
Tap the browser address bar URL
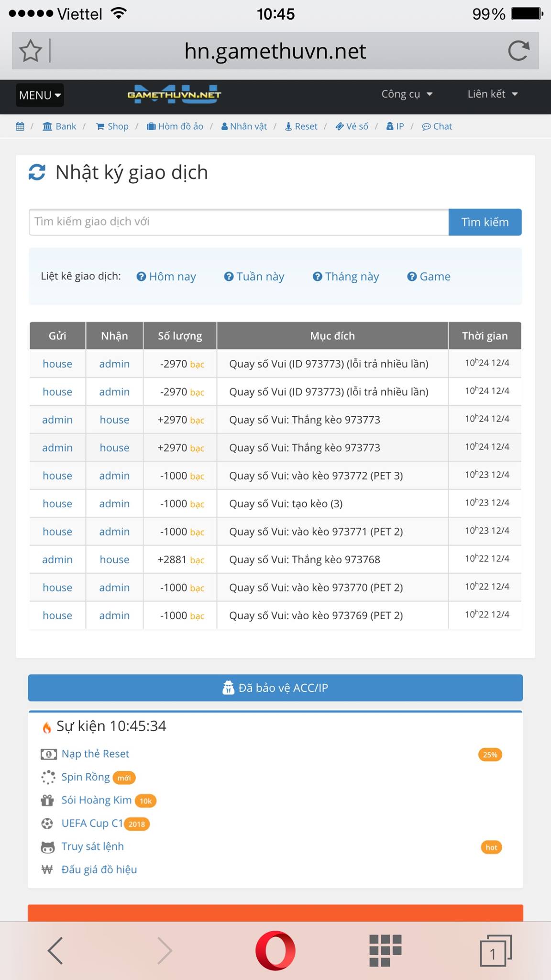click(x=275, y=51)
